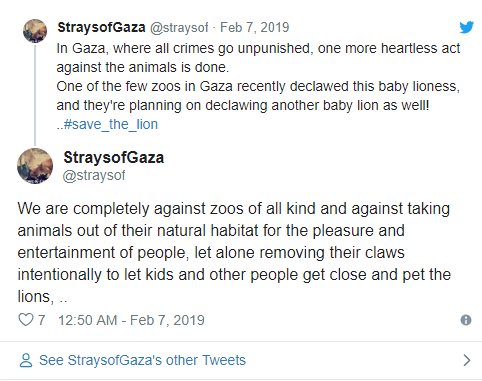Click the Feb 7, 2019 date in parent tweet
The width and height of the screenshot is (482, 381).
point(255,27)
